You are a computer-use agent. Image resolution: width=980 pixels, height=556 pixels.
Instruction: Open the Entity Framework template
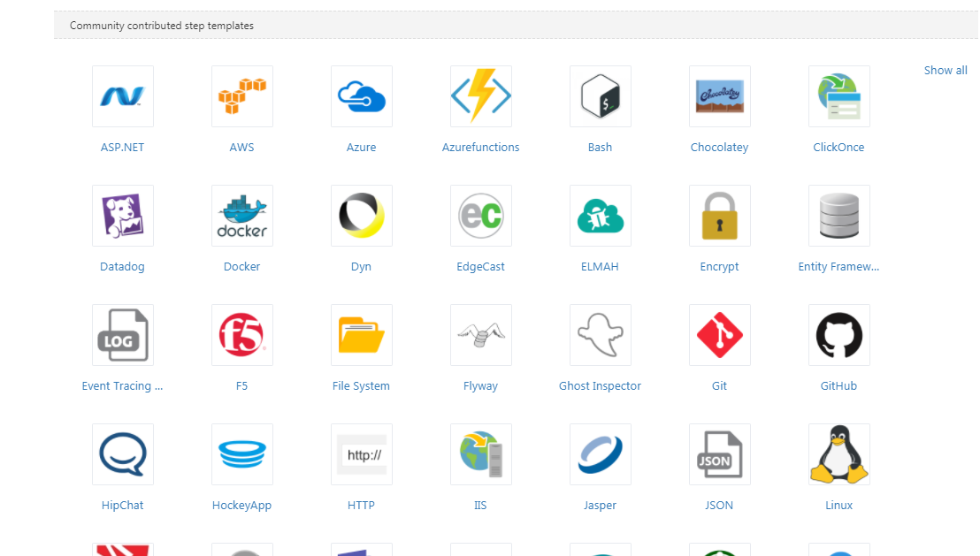tap(838, 216)
